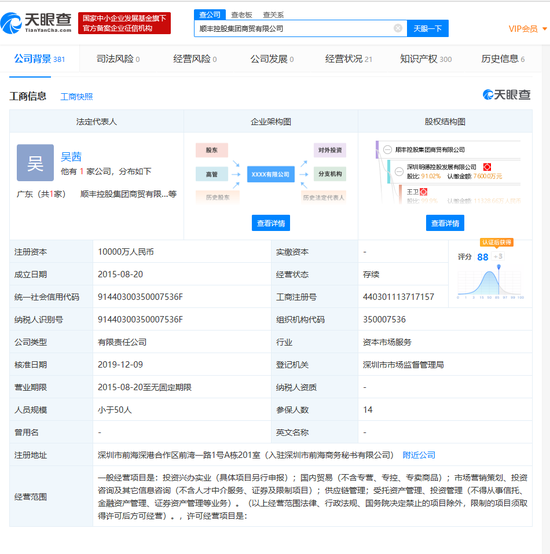Click staff size value 小于50人
Image resolution: width=550 pixels, height=554 pixels.
click(x=114, y=410)
